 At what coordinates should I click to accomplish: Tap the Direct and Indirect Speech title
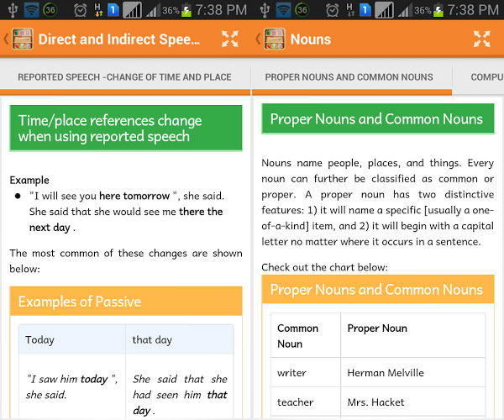point(119,39)
